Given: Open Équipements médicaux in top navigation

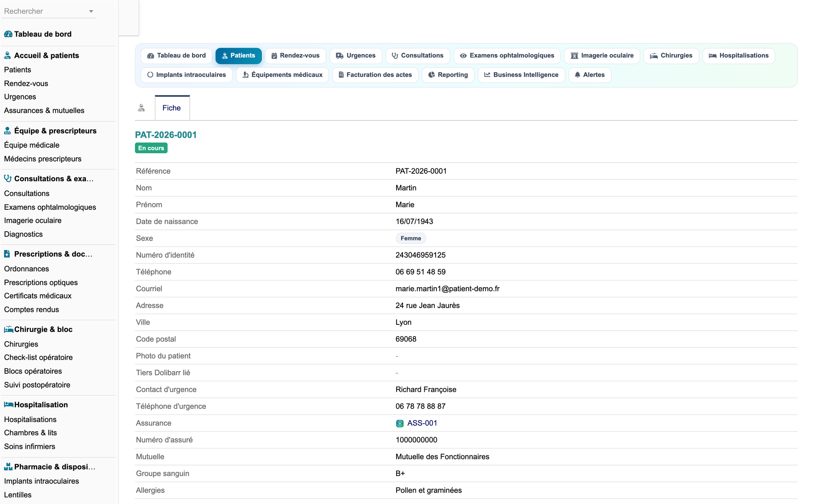Looking at the screenshot, I should tap(283, 75).
